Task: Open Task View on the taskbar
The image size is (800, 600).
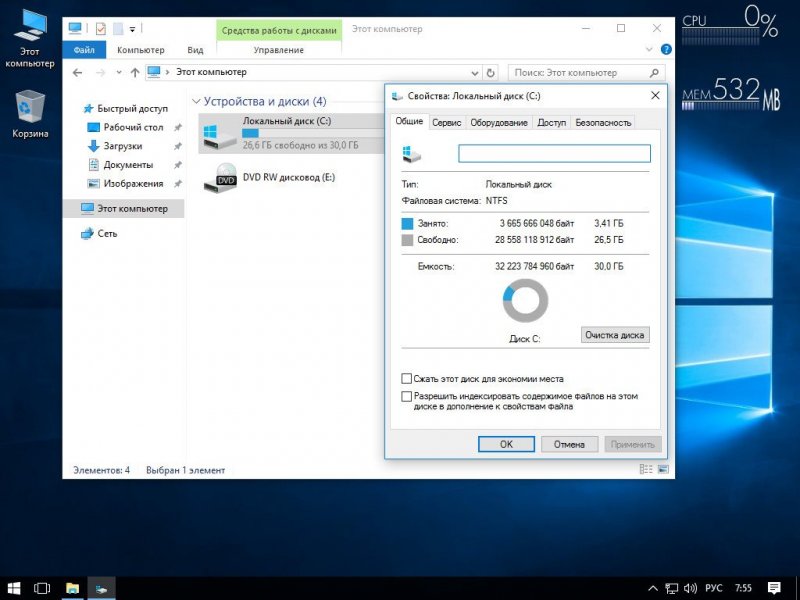Action: click(42, 588)
